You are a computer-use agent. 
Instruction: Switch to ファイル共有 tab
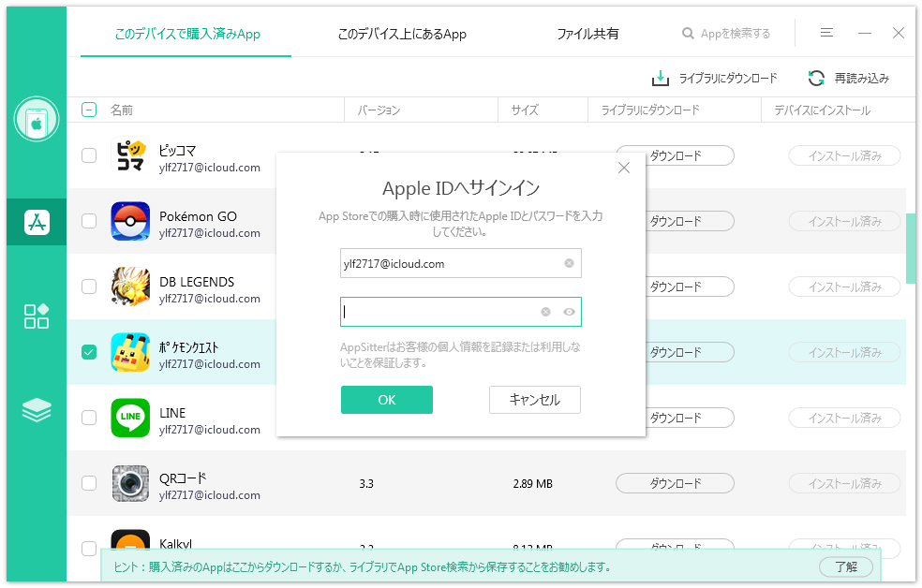(x=587, y=34)
